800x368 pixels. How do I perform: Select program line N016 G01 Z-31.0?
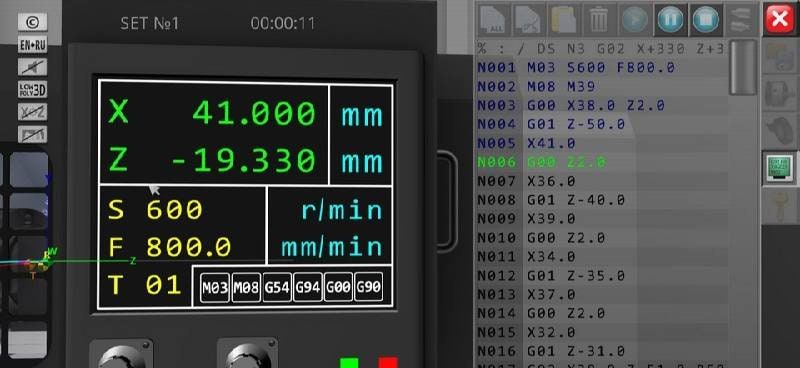602,351
